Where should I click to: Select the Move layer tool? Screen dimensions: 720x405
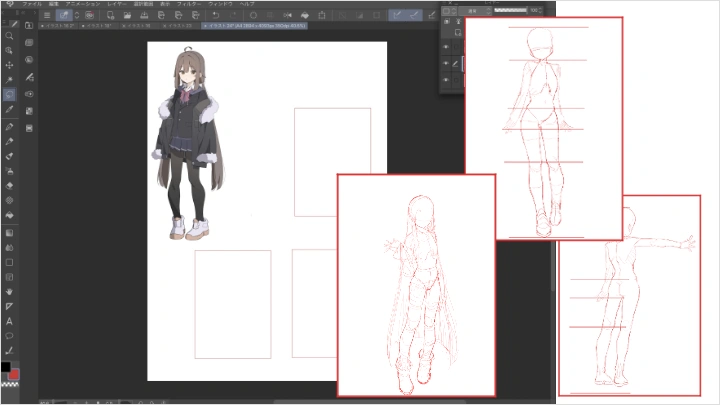[x=9, y=64]
